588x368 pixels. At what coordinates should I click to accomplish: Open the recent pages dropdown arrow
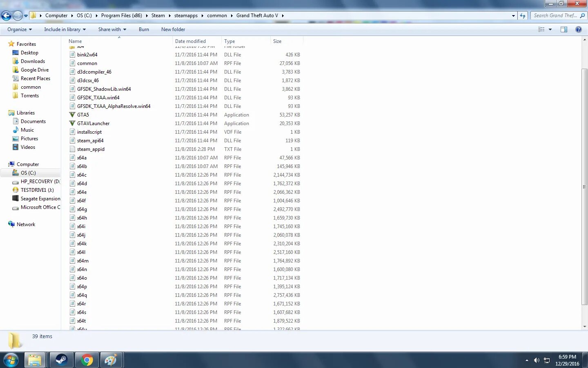click(26, 16)
